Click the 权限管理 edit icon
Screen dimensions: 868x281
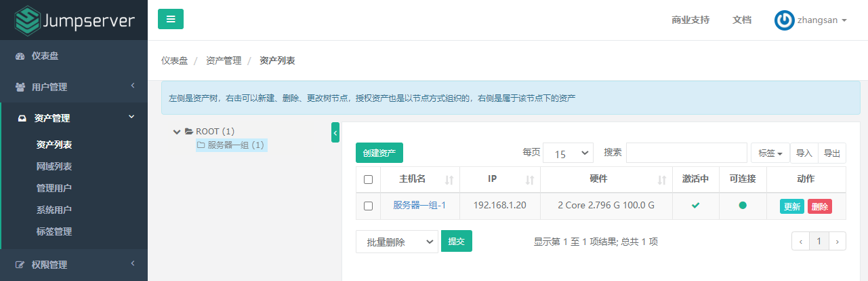click(20, 265)
